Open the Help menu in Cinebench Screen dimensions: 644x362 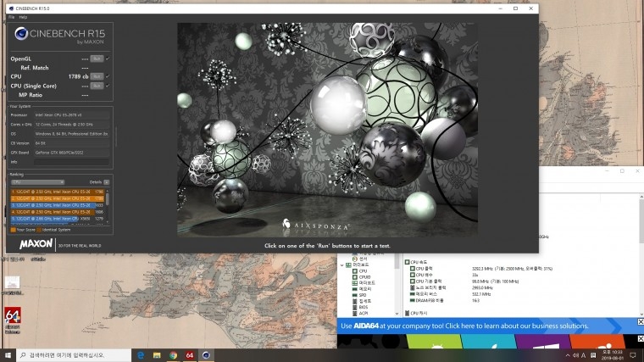coord(23,17)
